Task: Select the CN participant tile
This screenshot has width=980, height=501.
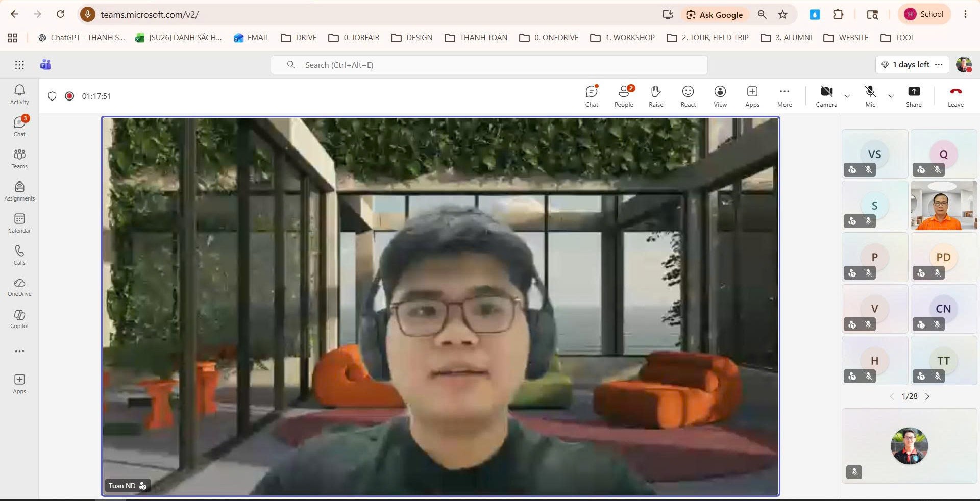Action: 944,309
